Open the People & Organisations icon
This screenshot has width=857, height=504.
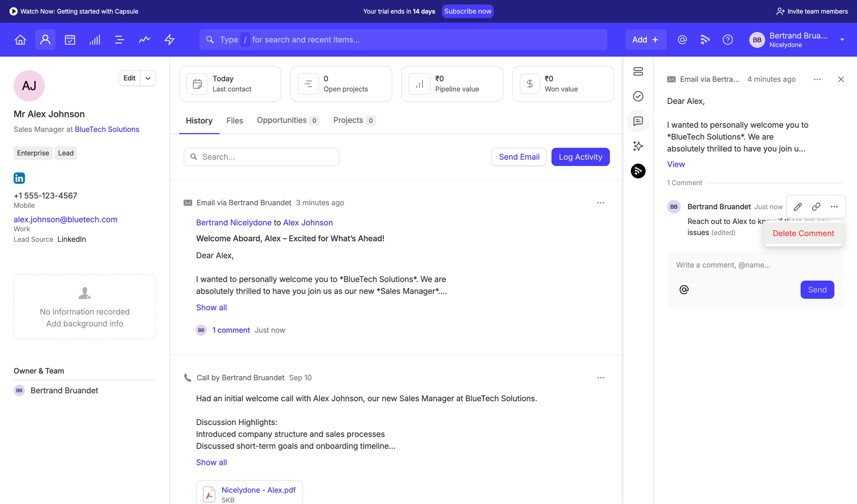pyautogui.click(x=45, y=40)
